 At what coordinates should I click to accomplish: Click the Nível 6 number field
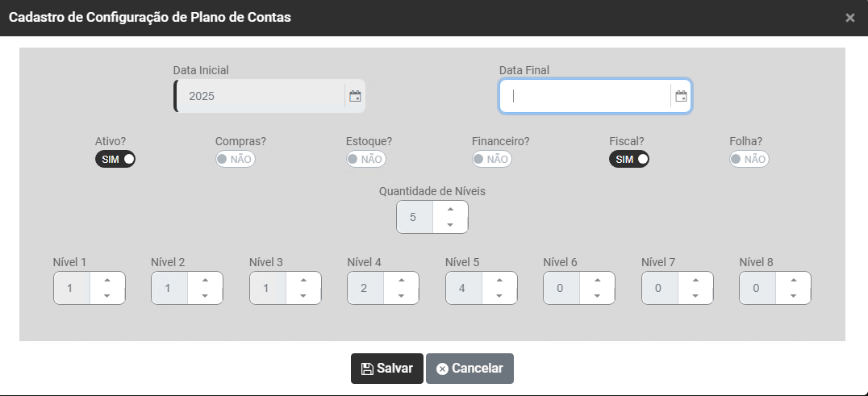pyautogui.click(x=561, y=288)
